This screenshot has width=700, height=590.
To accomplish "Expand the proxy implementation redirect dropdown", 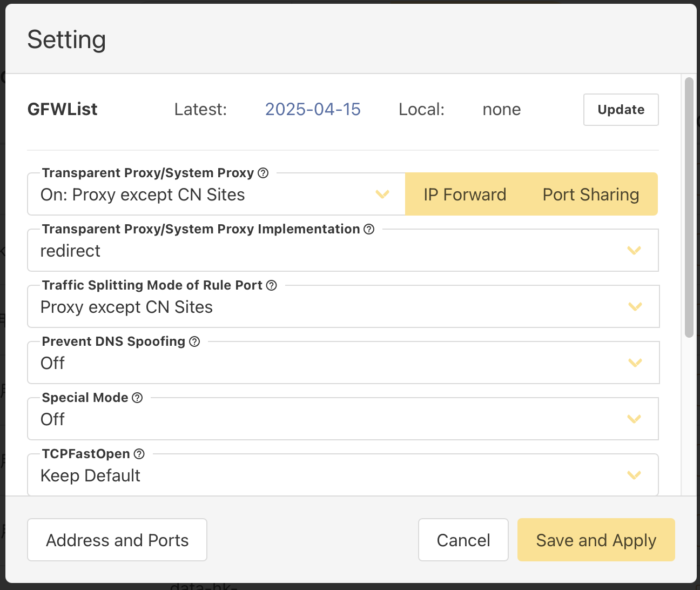I will pos(342,251).
